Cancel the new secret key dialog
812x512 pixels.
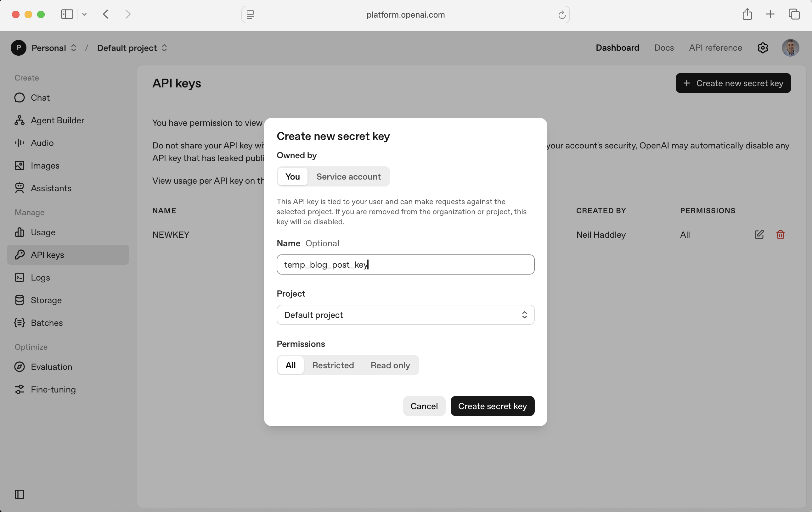(424, 406)
